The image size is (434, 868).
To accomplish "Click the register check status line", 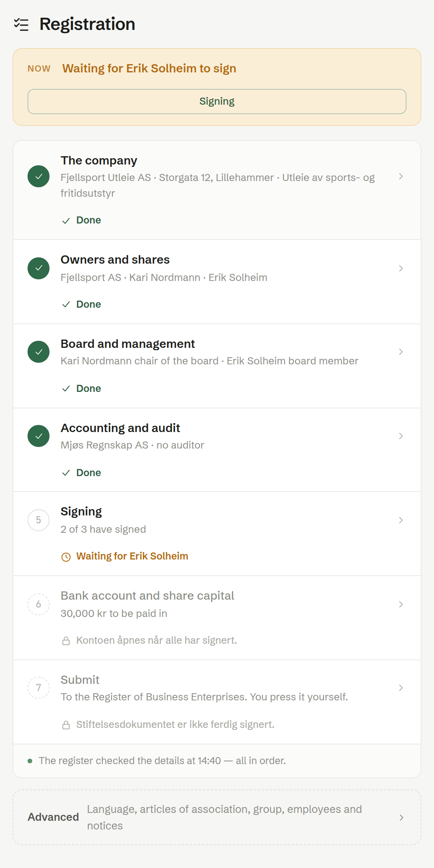I will point(162,761).
